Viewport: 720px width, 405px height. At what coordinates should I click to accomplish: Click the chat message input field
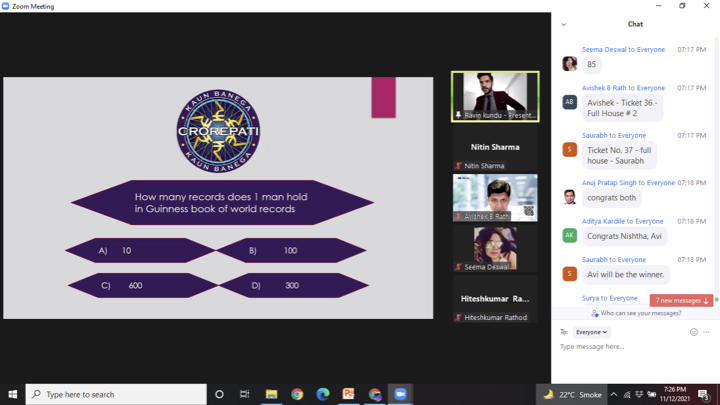pos(636,347)
